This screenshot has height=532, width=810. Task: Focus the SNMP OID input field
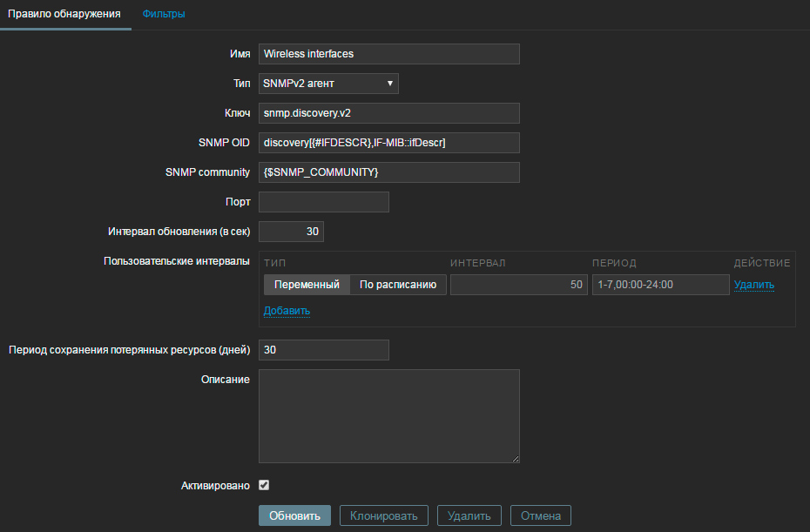point(388,143)
